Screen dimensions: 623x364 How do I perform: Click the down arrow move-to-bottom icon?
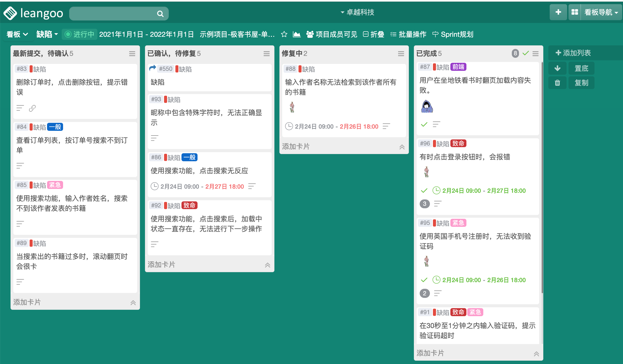click(x=557, y=68)
